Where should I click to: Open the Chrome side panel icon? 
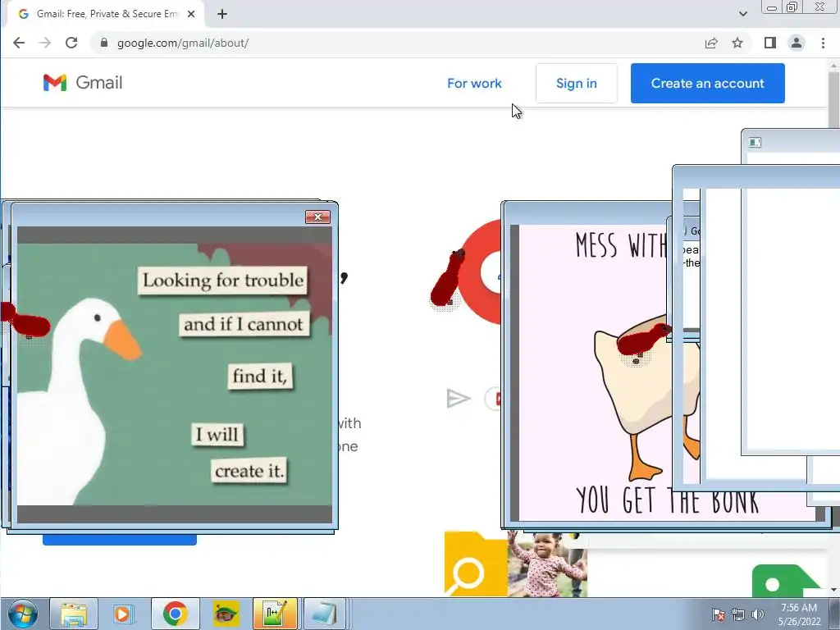tap(769, 43)
